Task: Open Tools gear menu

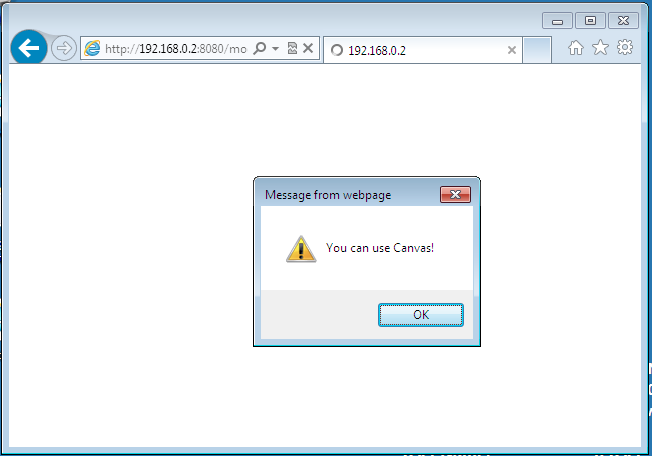Action: (625, 47)
